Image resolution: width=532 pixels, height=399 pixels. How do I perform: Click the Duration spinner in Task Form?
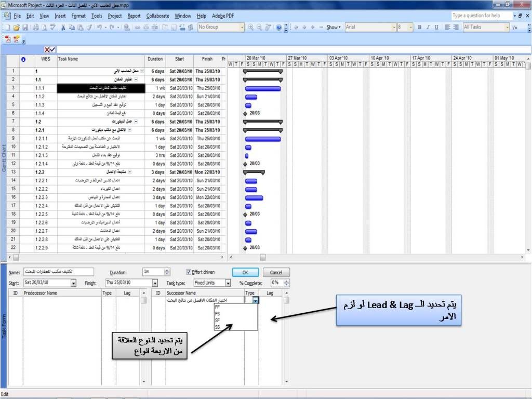point(167,272)
